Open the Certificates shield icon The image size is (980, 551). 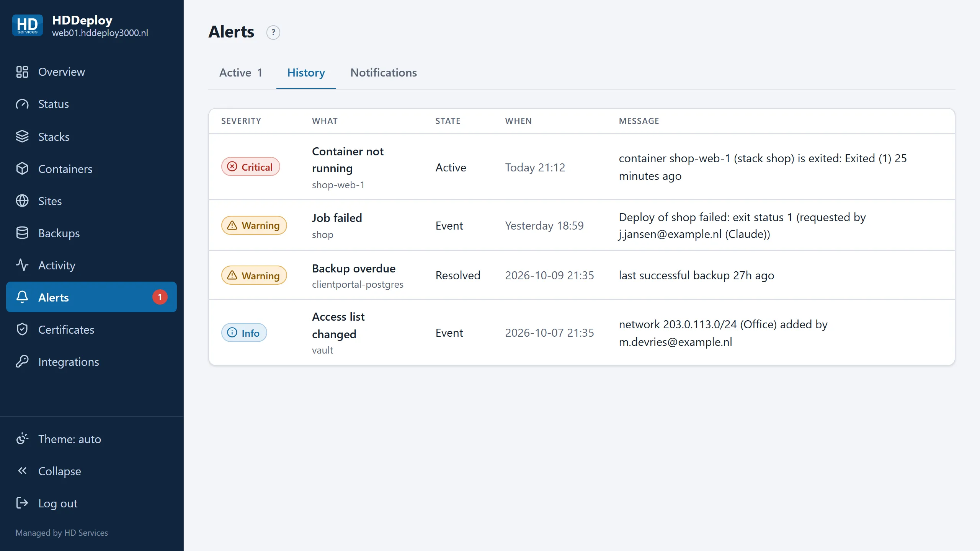tap(22, 329)
